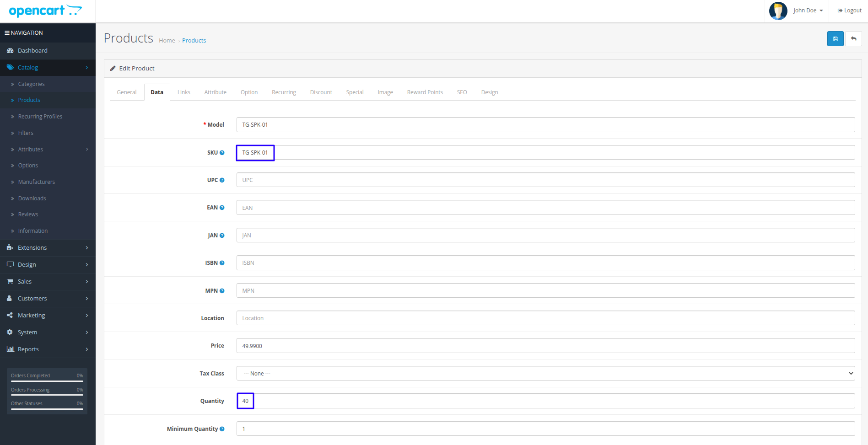Expand the Marketing menu chevron
The width and height of the screenshot is (868, 445).
pos(87,316)
